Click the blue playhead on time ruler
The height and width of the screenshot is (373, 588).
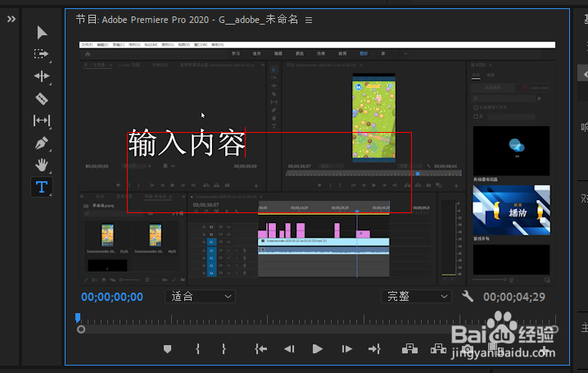[x=78, y=318]
